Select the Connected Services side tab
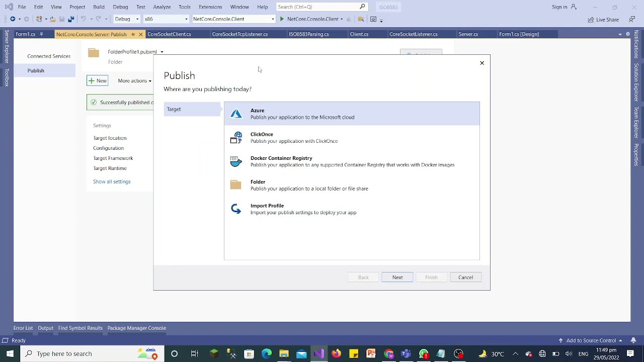Screen dimensions: 644x362 click(x=49, y=56)
